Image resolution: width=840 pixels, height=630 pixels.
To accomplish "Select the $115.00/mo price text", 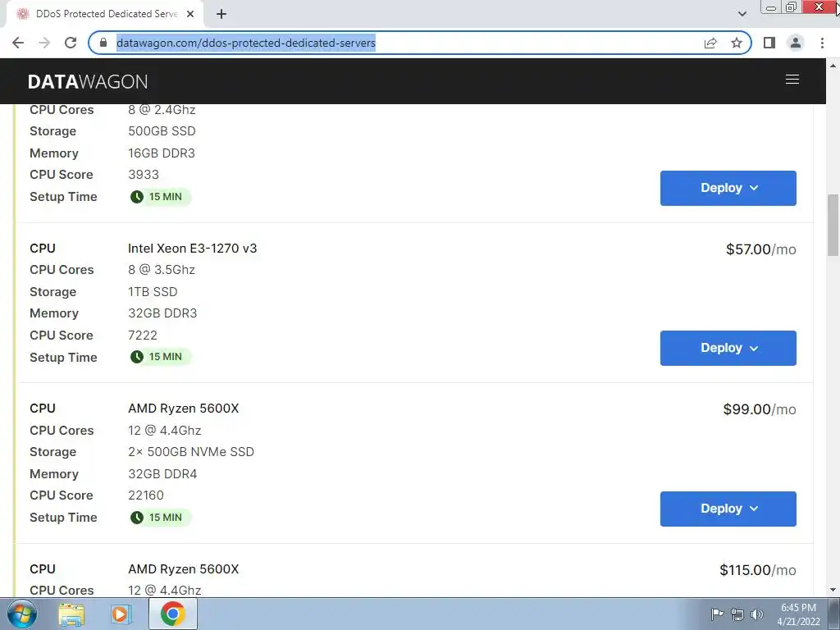I will click(x=757, y=570).
